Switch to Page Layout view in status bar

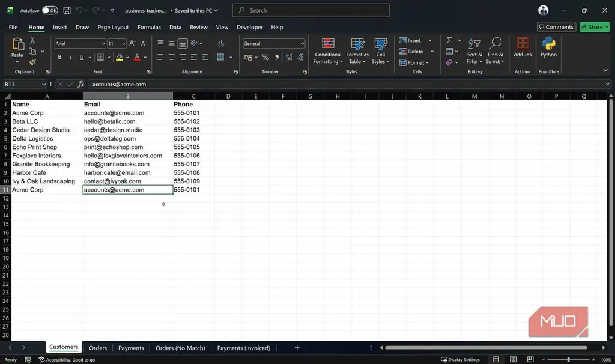point(513,359)
